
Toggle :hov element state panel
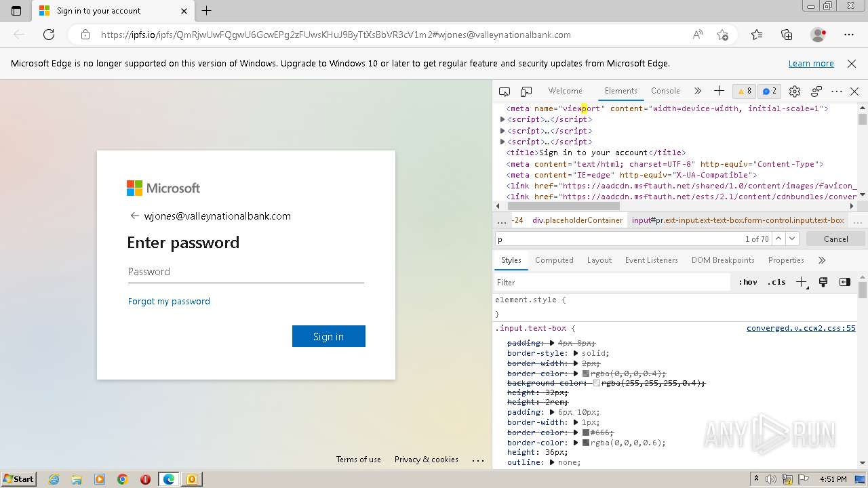tap(748, 282)
